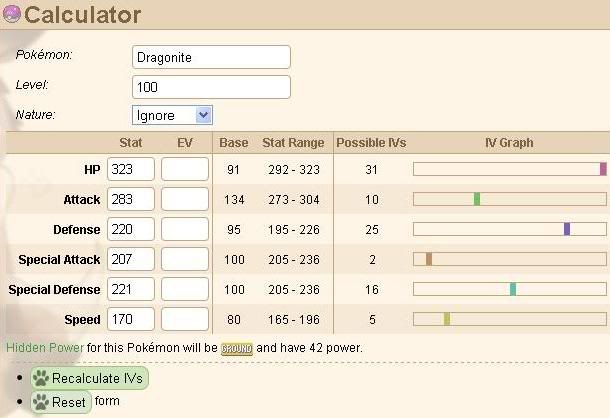Click the HP possible IV value 31
Viewport: 610px width, 418px height.
pos(372,170)
